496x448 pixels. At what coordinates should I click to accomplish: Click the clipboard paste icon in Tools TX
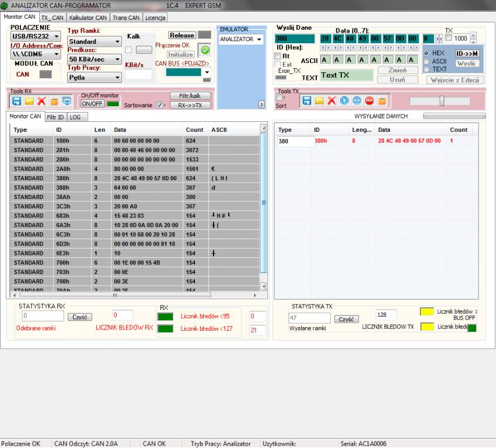(382, 101)
